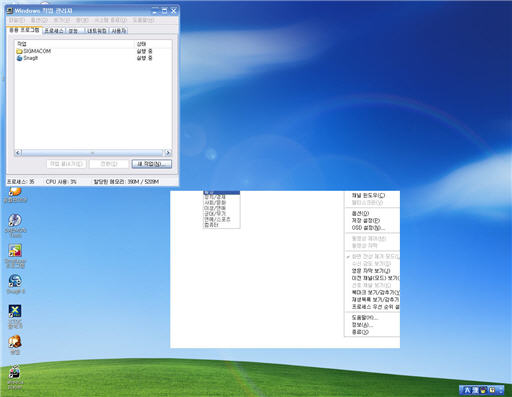Switch to the 네트워킹 (Networking) tab
The width and height of the screenshot is (512, 397).
point(97,31)
